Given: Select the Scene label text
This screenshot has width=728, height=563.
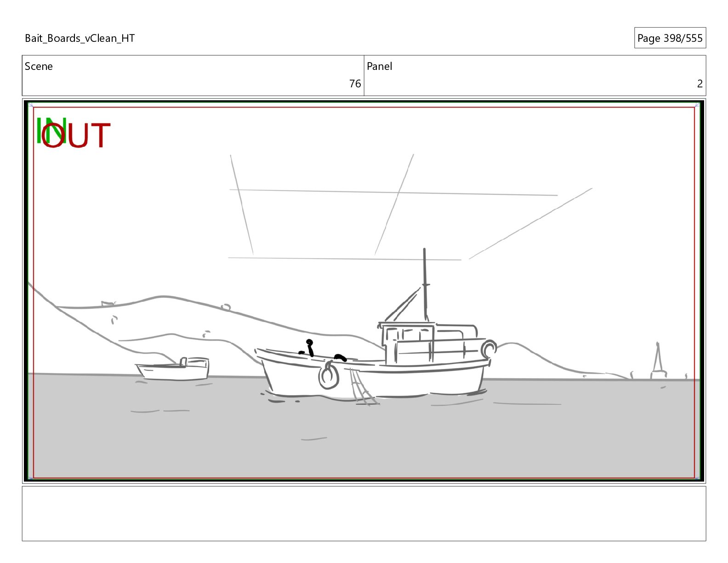Looking at the screenshot, I should 39,66.
